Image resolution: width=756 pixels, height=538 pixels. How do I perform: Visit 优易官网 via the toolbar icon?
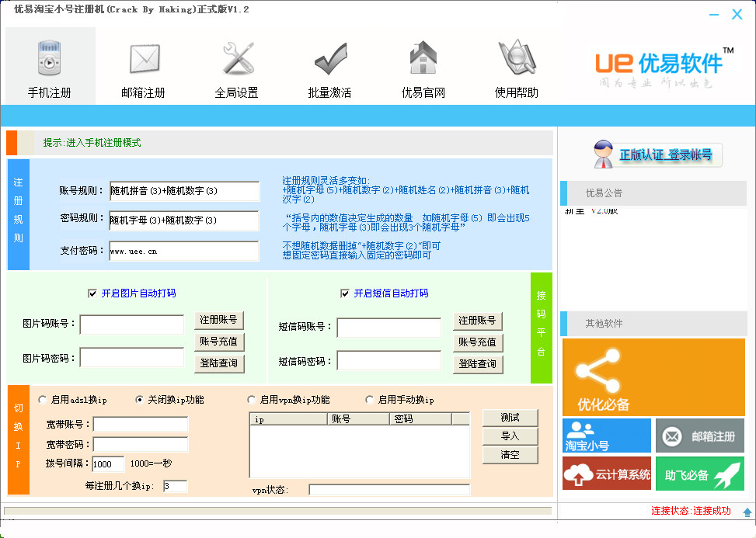pos(422,66)
